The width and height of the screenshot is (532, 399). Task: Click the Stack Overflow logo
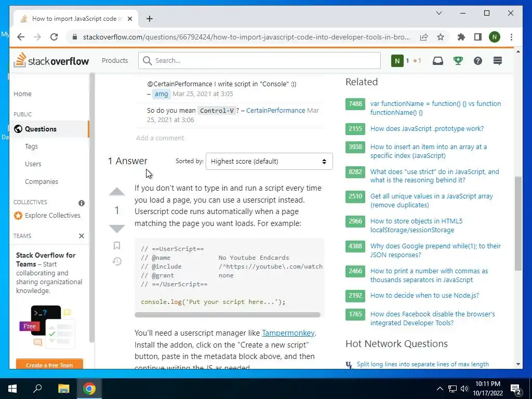point(51,60)
